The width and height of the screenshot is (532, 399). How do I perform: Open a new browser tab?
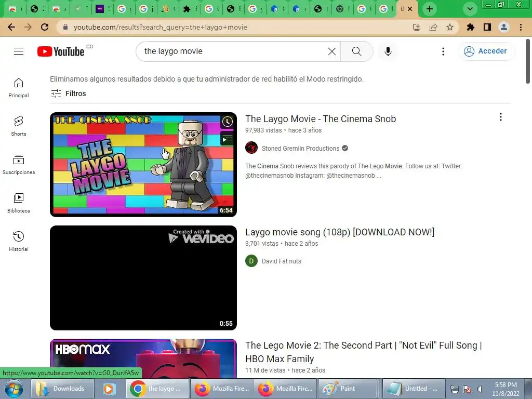tap(430, 9)
